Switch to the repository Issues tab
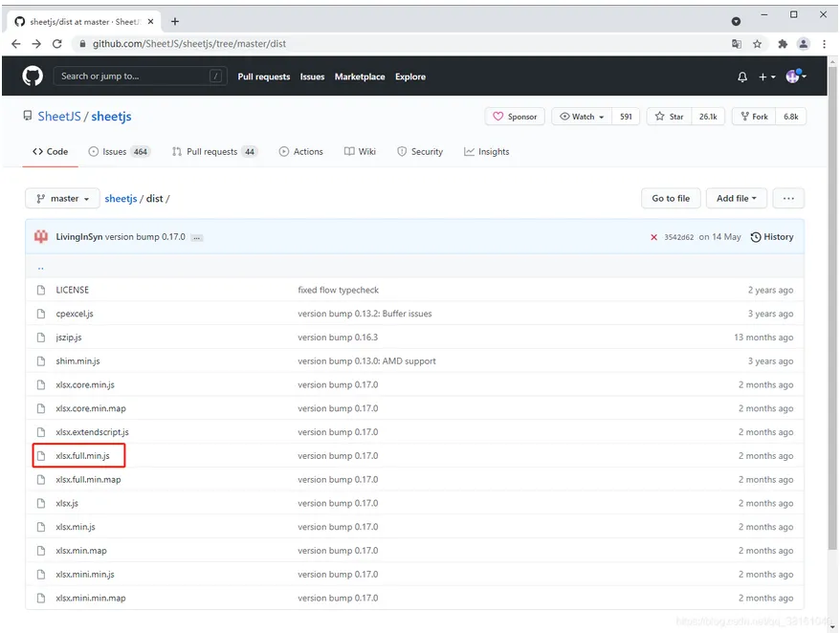The image size is (840, 633). [x=120, y=151]
